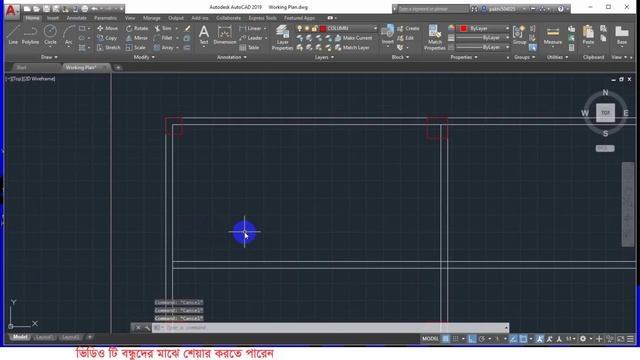This screenshot has height=360, width=640.
Task: Insert a Table from Annotation panel
Action: coord(249,47)
